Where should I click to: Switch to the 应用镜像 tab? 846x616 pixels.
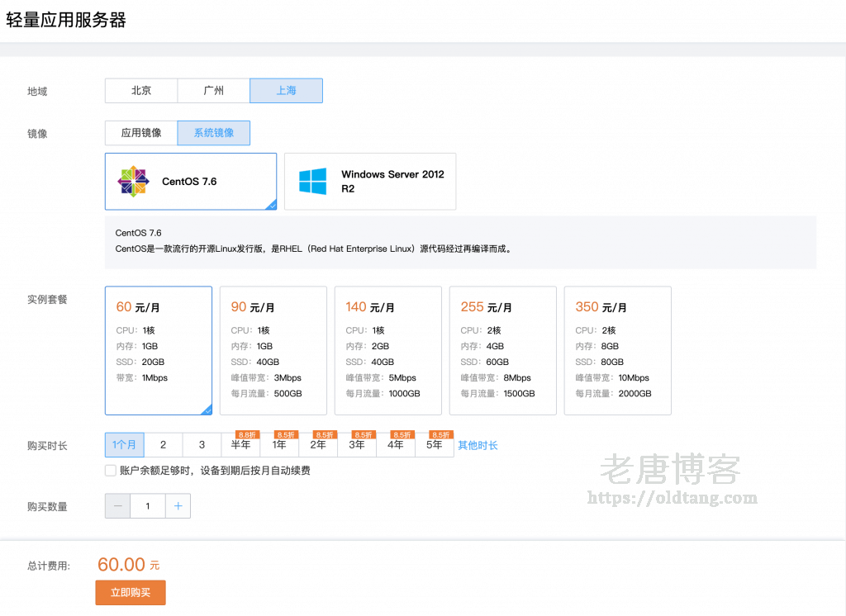[x=140, y=132]
